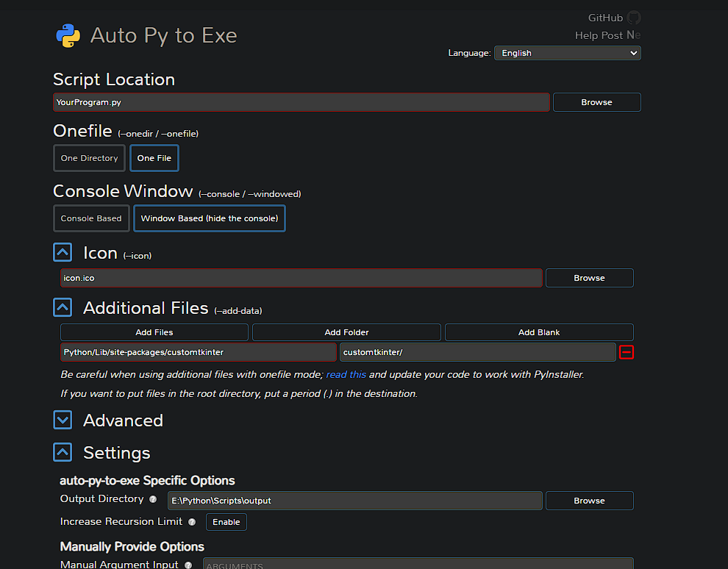Choose Console Based option

tap(91, 218)
